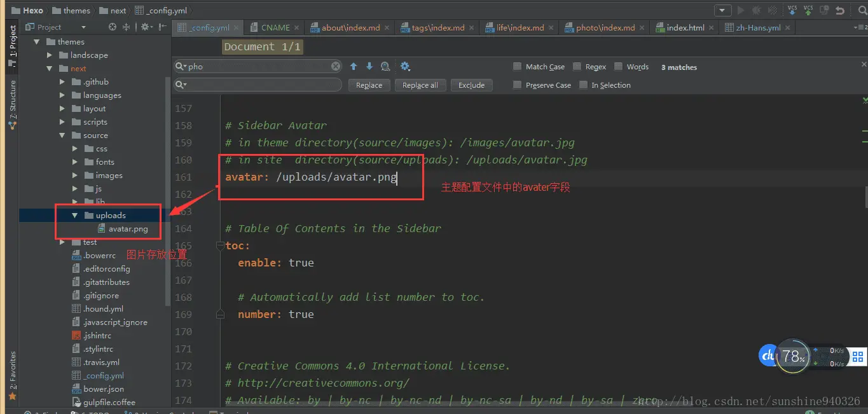The image size is (868, 414).
Task: Jump to the next search occurrence
Action: [x=369, y=66]
